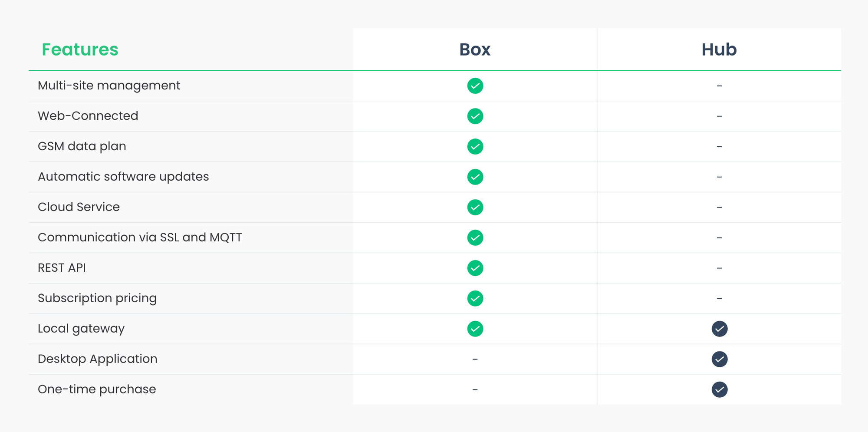Click the green Features heading
868x432 pixels.
80,49
